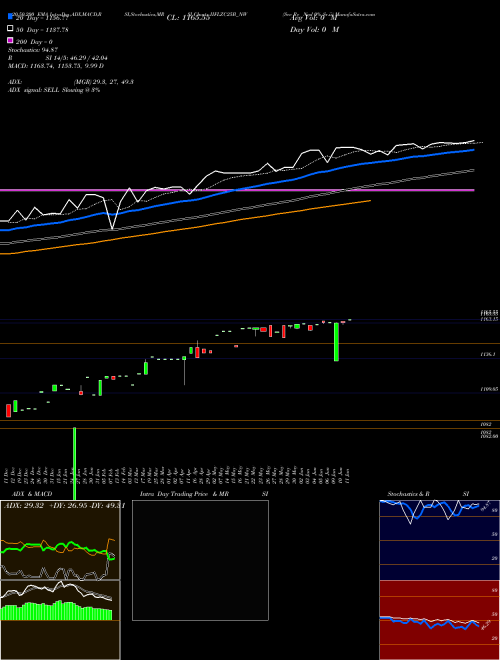Select the '200 Day = 0' legend text
This screenshot has height=660, width=500.
[35, 42]
